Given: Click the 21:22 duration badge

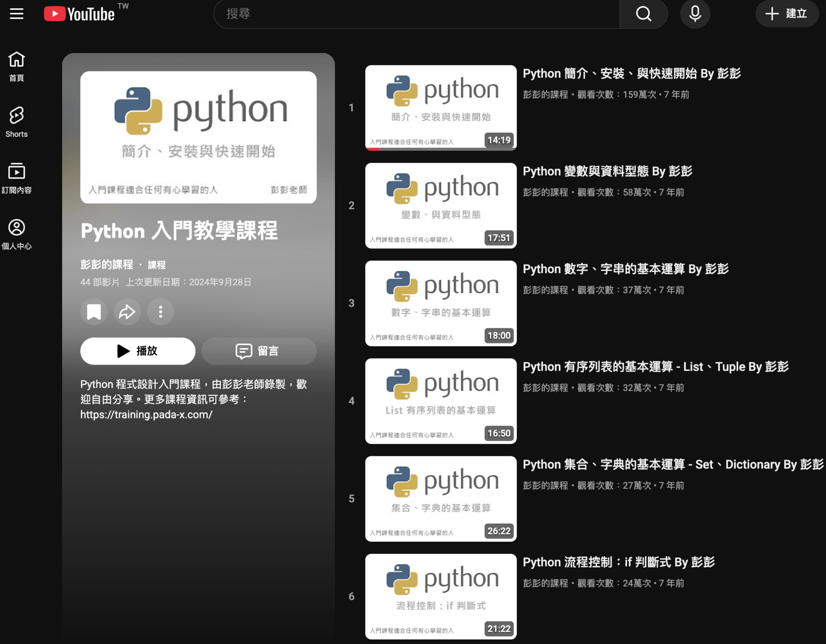Looking at the screenshot, I should click(499, 629).
